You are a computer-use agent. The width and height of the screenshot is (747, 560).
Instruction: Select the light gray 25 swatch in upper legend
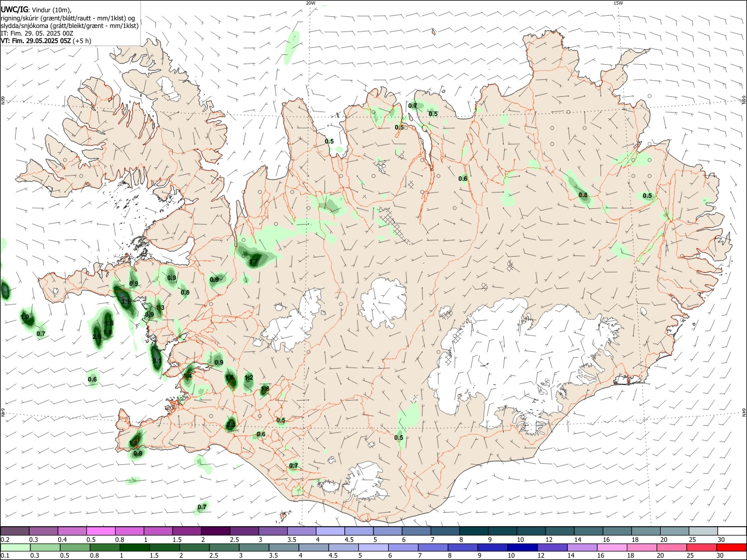coord(703,531)
